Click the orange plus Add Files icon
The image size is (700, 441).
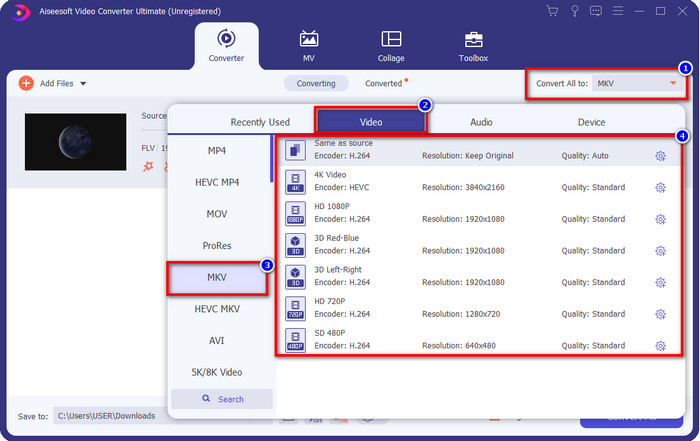tap(26, 83)
